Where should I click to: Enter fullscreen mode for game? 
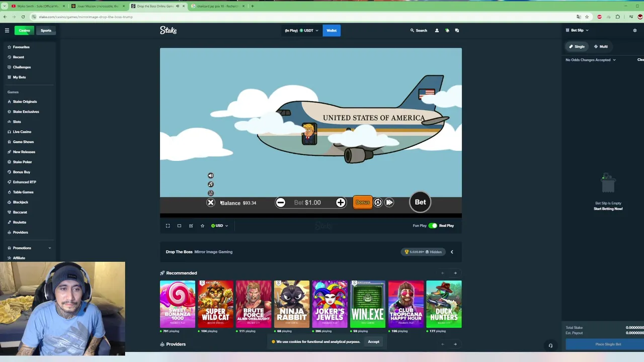pos(168,226)
